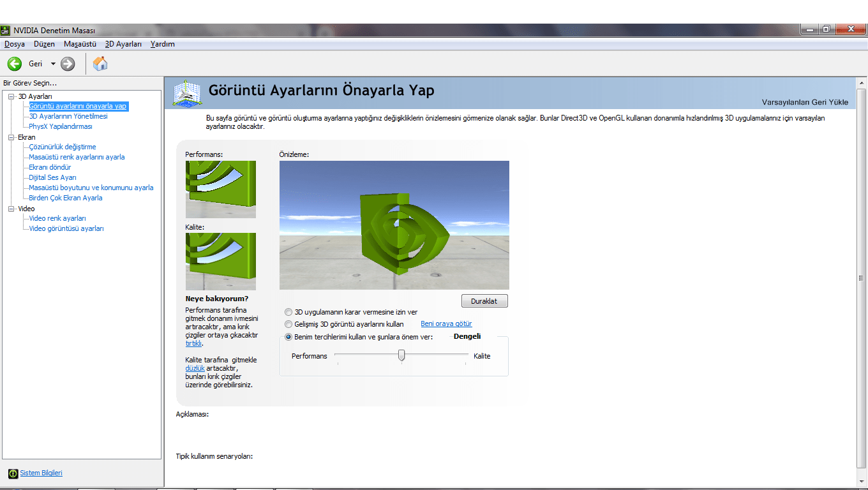Open Dijital Ses Ayarı
This screenshot has width=868, height=490.
tap(52, 177)
